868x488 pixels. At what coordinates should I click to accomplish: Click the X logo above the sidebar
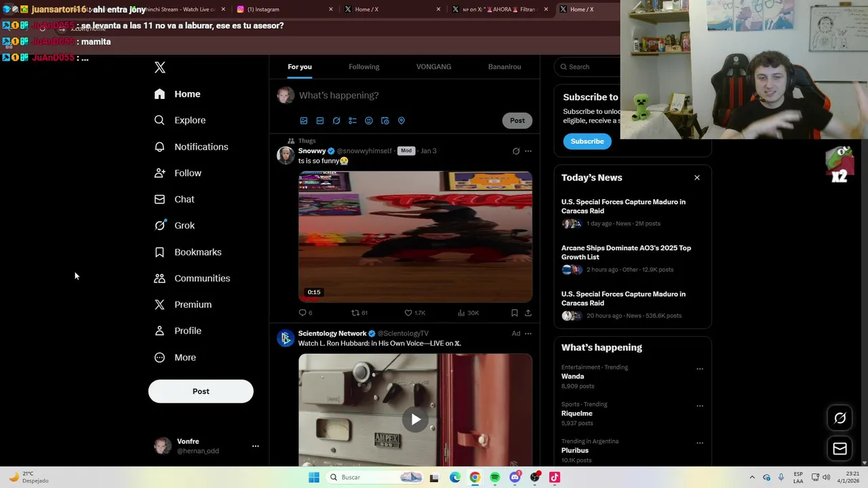pos(160,67)
